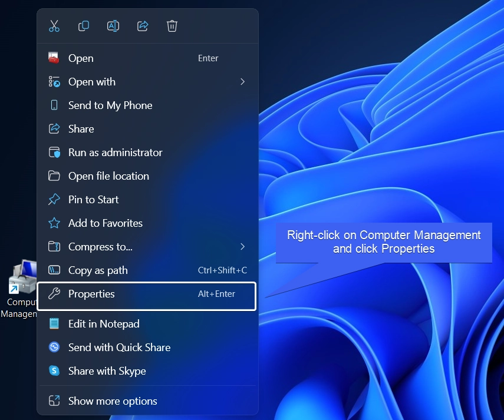Viewport: 504px width, 420px height.
Task: Choose Send with Quick Share
Action: pos(147,348)
